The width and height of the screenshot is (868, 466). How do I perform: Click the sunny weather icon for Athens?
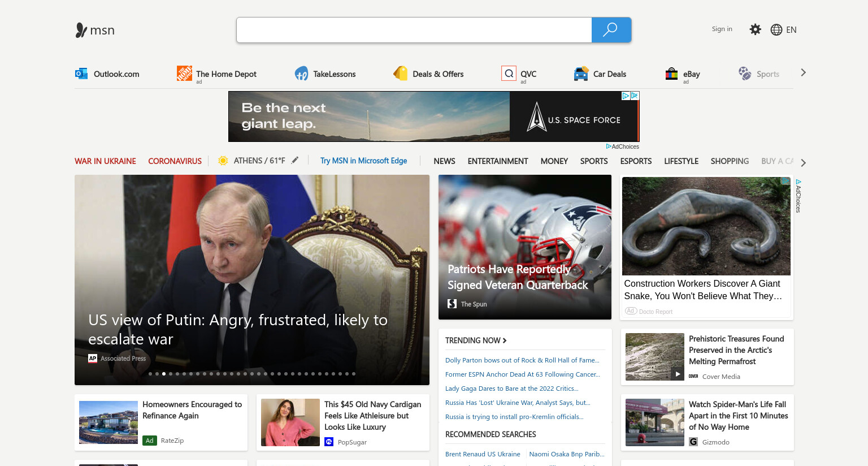(223, 161)
